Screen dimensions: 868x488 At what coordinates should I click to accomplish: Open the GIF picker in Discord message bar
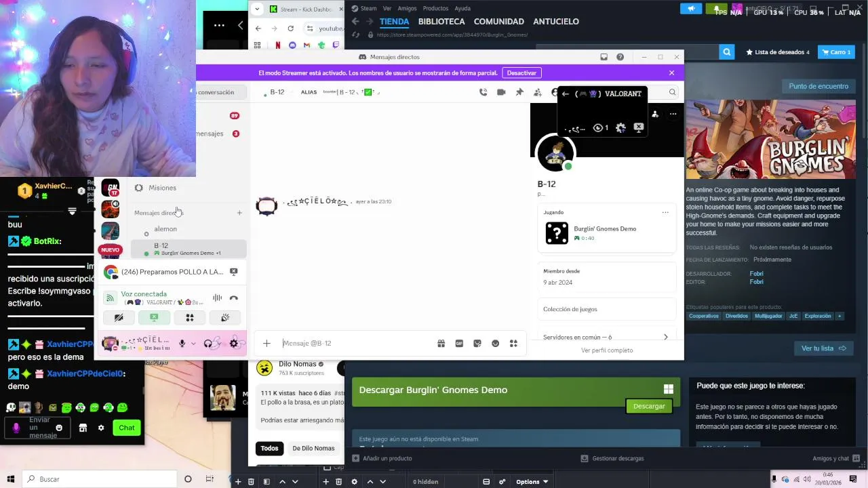[459, 343]
